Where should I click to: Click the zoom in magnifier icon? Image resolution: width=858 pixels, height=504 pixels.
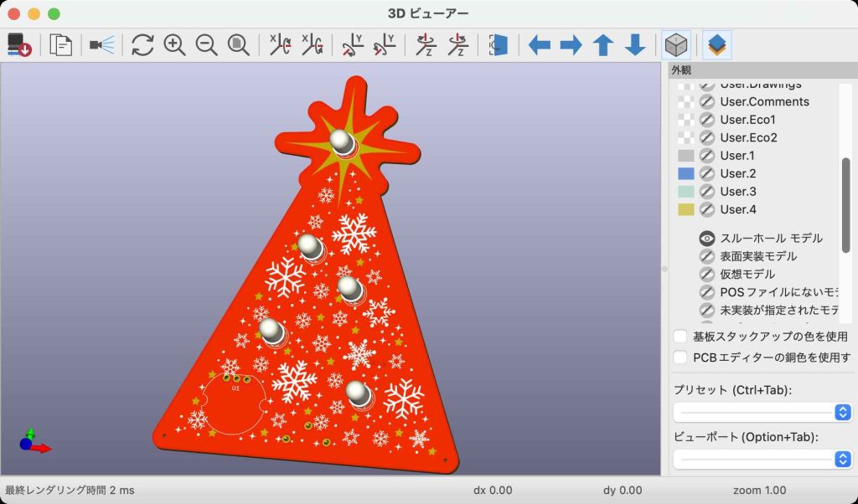[x=174, y=45]
